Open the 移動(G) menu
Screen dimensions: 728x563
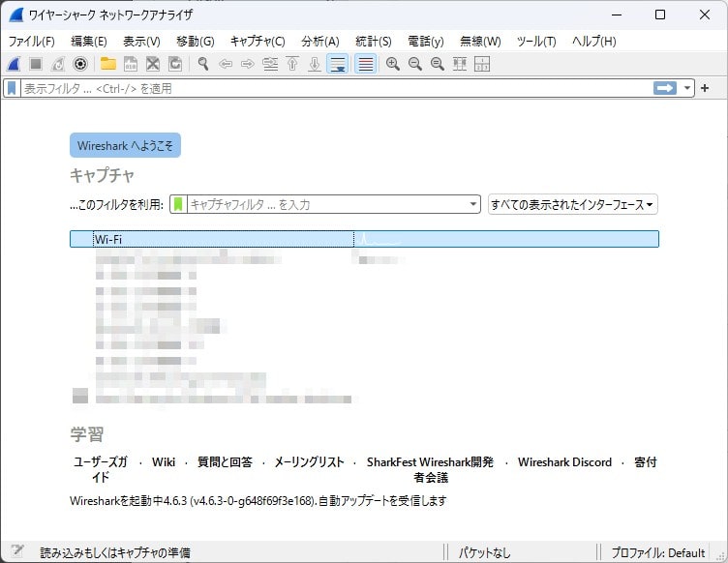point(196,42)
